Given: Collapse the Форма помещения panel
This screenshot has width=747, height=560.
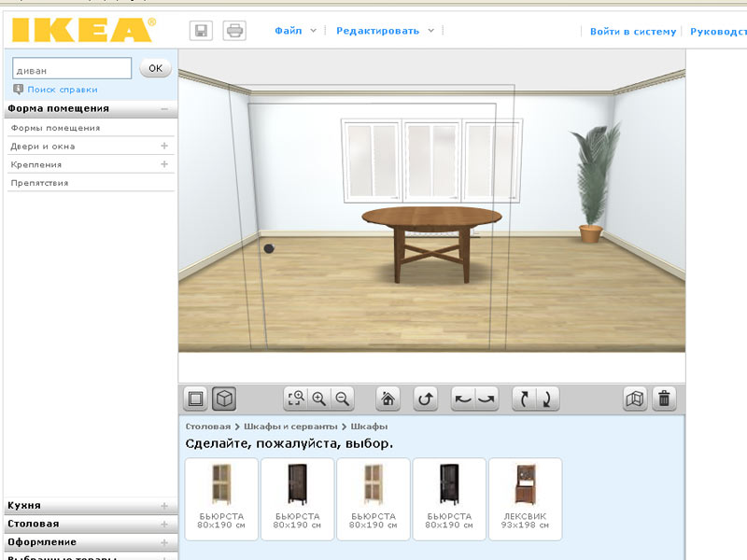Looking at the screenshot, I should [x=164, y=109].
